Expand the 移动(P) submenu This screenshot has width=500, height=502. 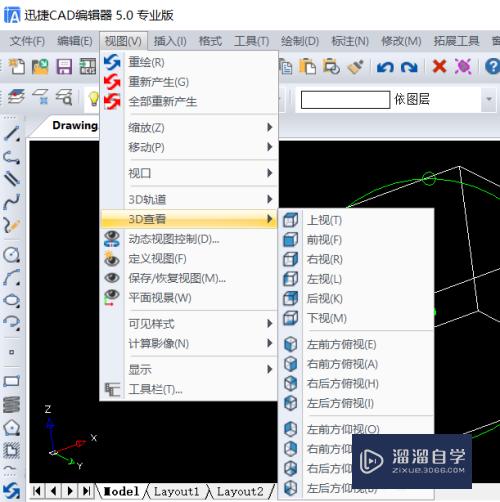click(x=189, y=147)
